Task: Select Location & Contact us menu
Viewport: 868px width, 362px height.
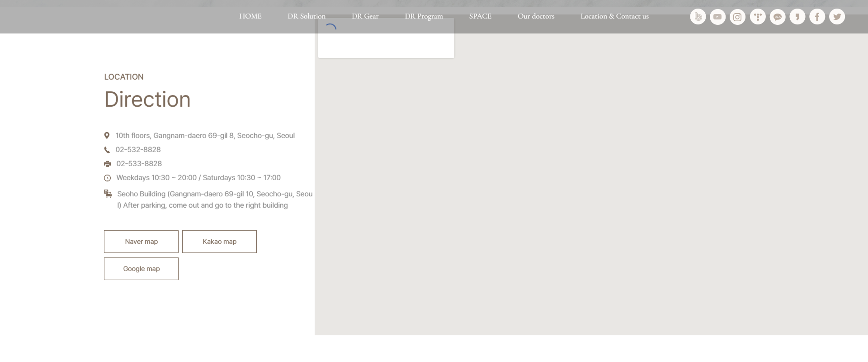Action: (x=614, y=16)
